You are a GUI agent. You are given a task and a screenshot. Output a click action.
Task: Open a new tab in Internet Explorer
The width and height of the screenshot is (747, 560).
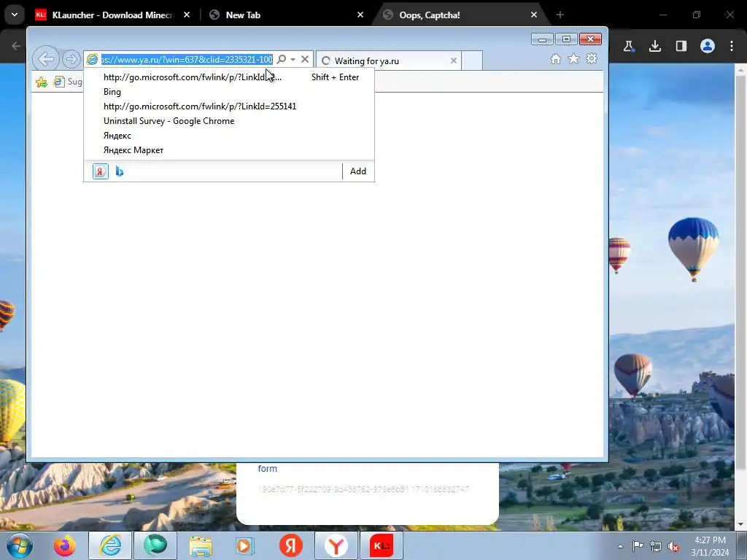472,61
